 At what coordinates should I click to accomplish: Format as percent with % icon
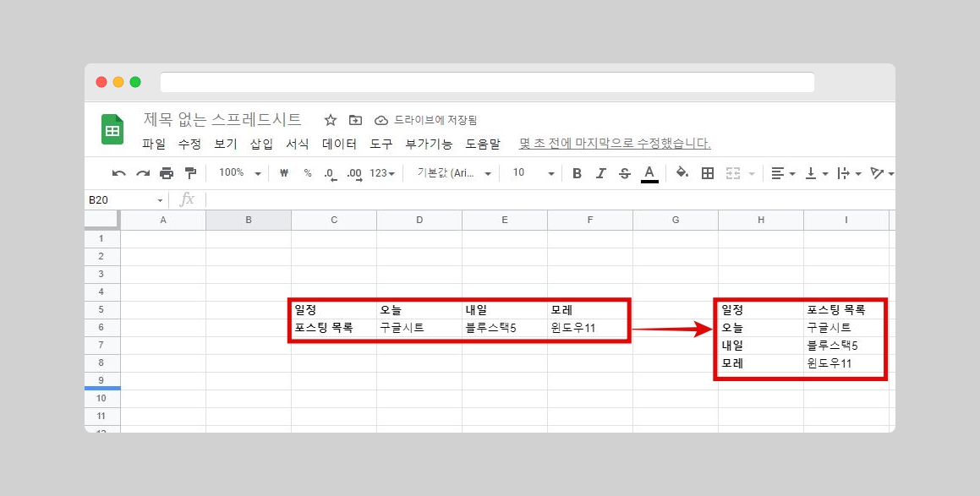(x=308, y=173)
